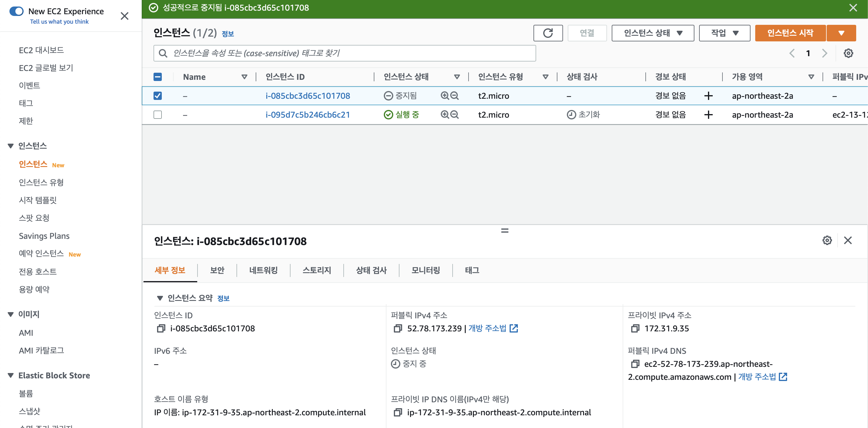This screenshot has width=868, height=428.
Task: Close the instance detail panel
Action: (x=848, y=241)
